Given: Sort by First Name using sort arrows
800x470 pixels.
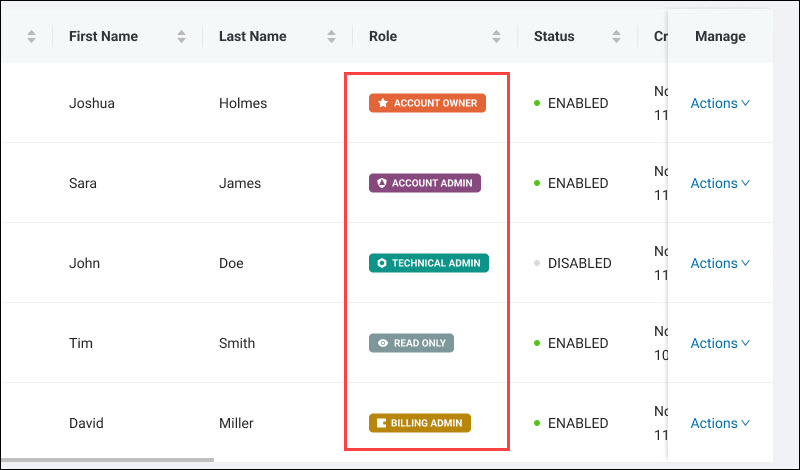Looking at the screenshot, I should tap(181, 36).
